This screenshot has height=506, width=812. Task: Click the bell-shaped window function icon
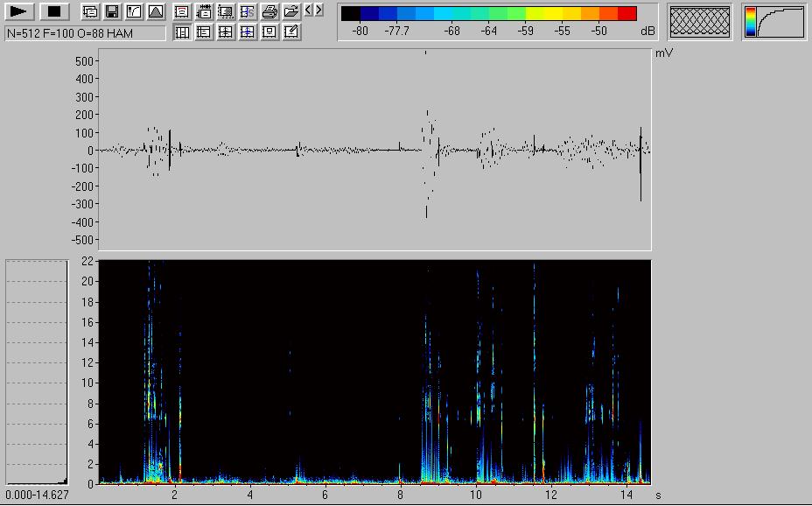pyautogui.click(x=155, y=12)
